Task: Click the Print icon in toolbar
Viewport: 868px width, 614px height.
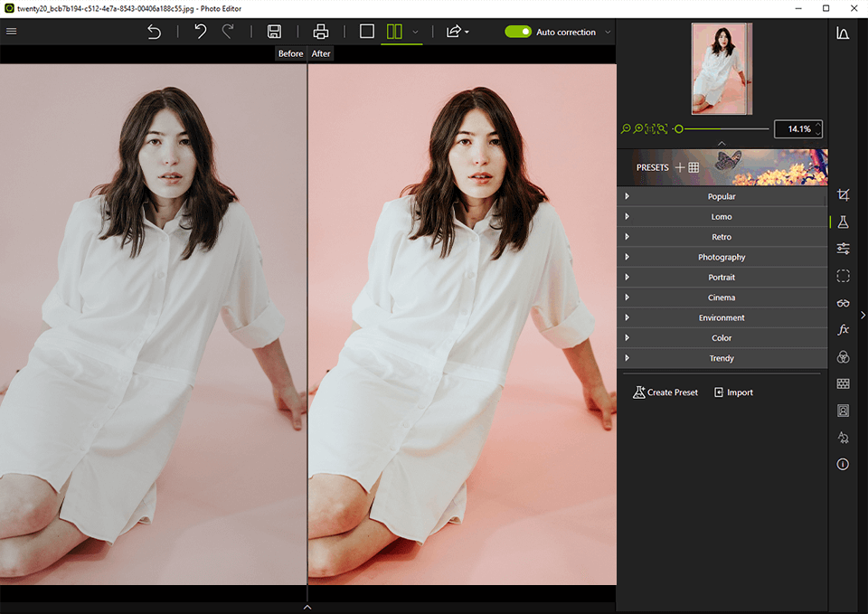Action: pos(321,32)
